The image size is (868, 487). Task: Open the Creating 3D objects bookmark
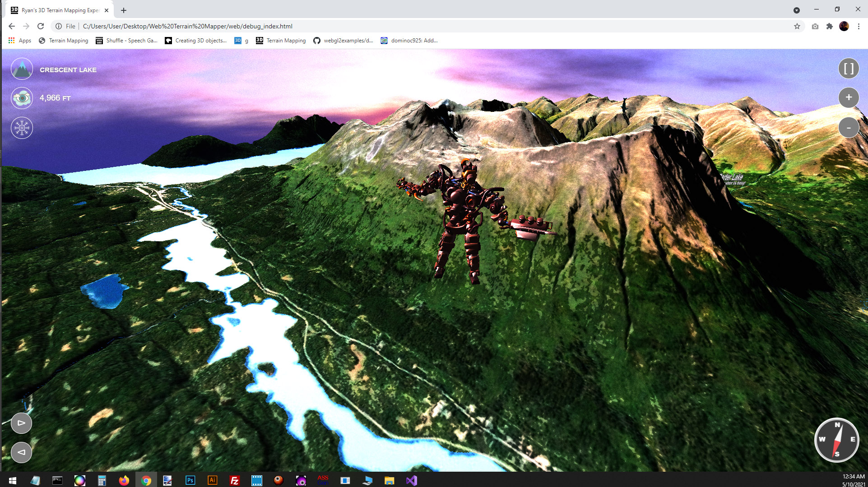(195, 41)
